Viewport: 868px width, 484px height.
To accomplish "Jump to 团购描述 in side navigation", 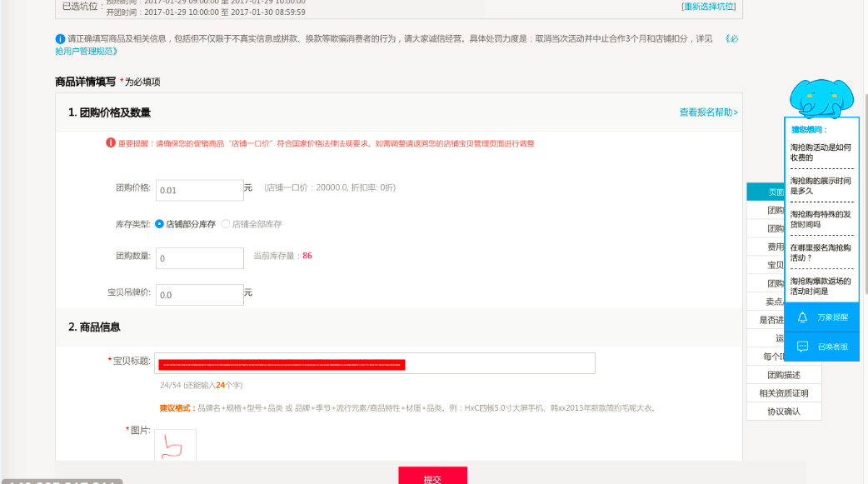I will [x=783, y=375].
